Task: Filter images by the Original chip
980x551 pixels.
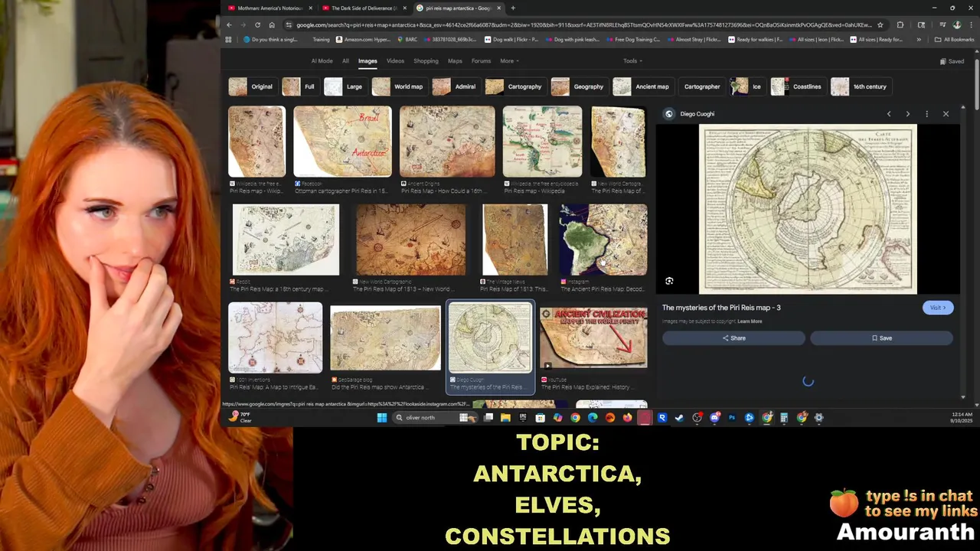Action: [x=252, y=86]
